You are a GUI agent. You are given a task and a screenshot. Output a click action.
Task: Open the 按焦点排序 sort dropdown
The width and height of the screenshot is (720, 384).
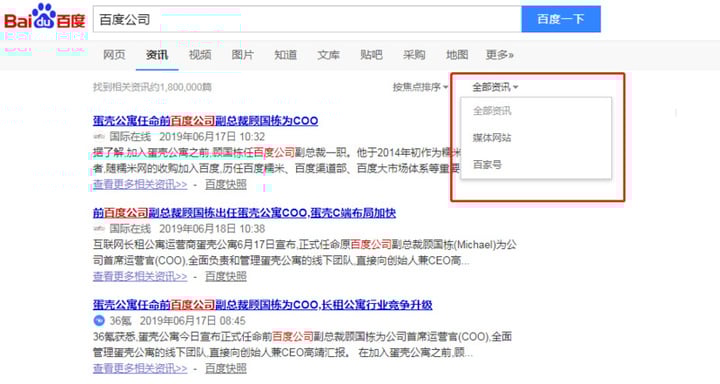[x=420, y=87]
